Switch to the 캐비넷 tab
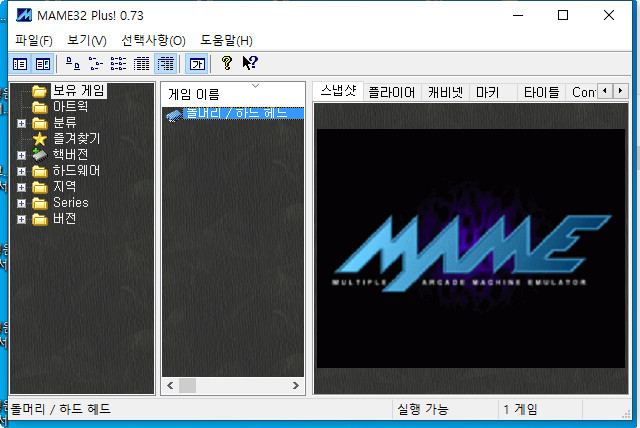The height and width of the screenshot is (428, 640). pos(445,93)
